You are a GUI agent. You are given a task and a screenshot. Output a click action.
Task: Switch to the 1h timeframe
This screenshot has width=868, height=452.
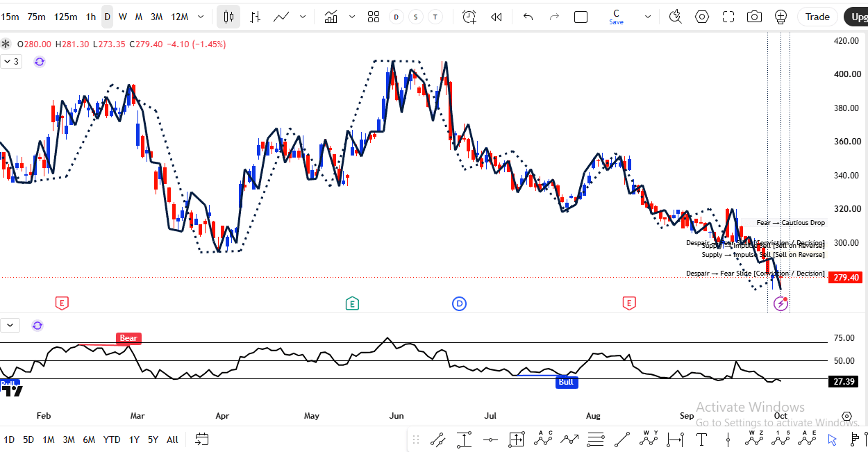[x=91, y=17]
